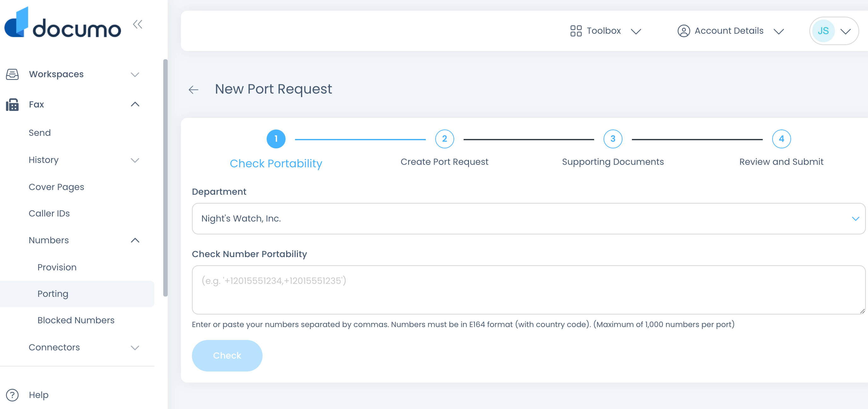Select Porting in the sidebar
This screenshot has width=868, height=409.
pos(77,294)
